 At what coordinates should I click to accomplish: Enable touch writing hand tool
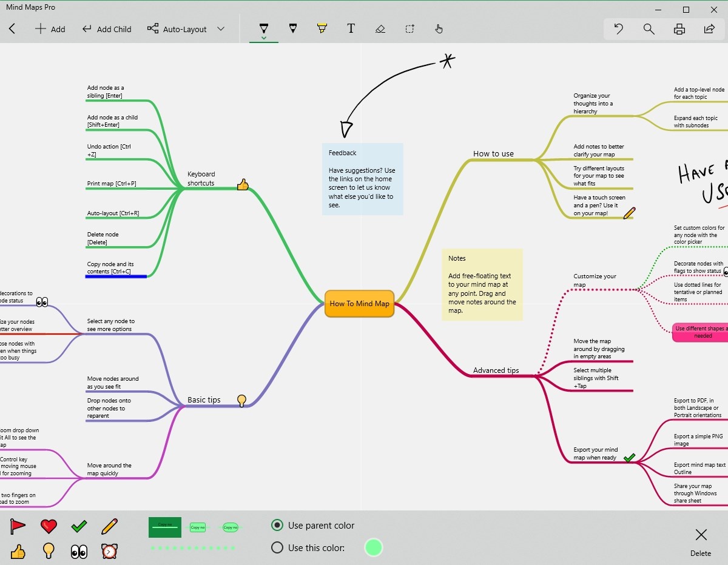click(x=439, y=28)
